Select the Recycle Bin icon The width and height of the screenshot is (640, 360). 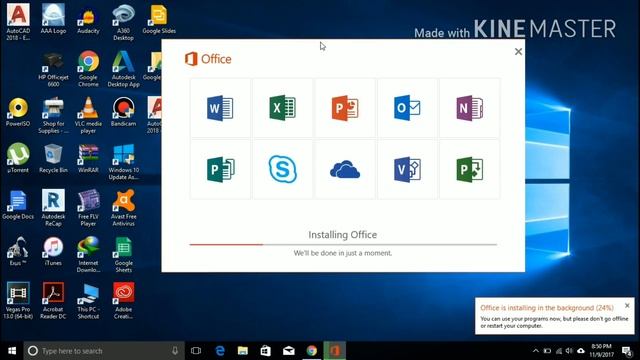(x=53, y=158)
